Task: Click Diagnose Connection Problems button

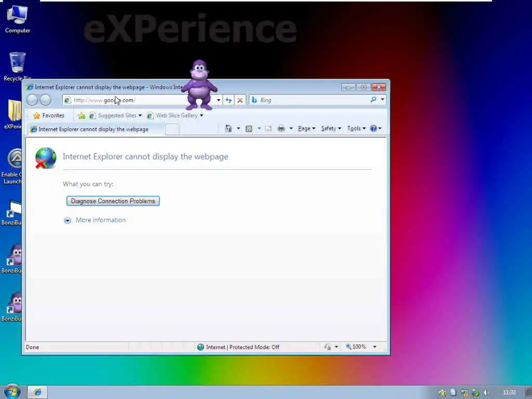Action: click(x=113, y=201)
